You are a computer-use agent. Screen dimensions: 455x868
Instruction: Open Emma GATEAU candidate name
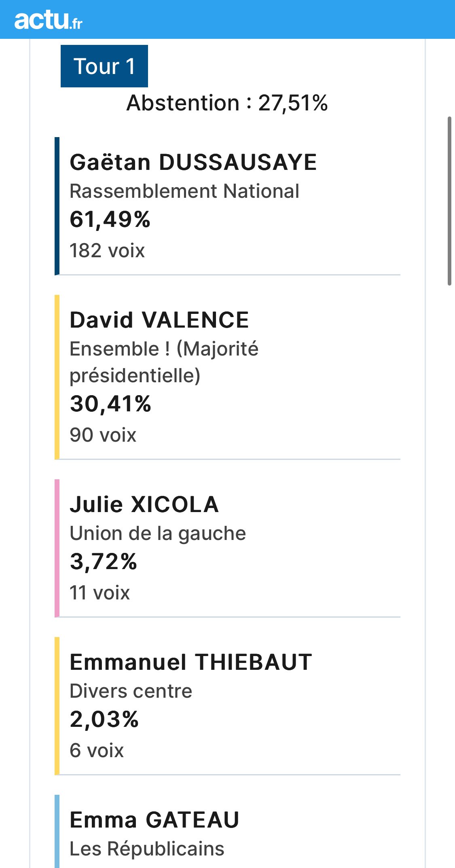pyautogui.click(x=154, y=820)
